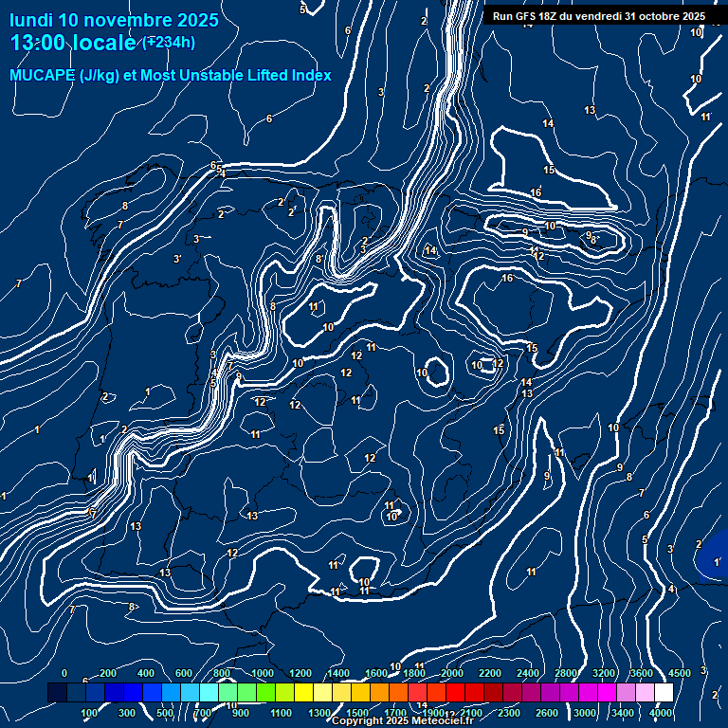The height and width of the screenshot is (728, 728).
Task: Click the legend label '500'
Action: [x=165, y=713]
